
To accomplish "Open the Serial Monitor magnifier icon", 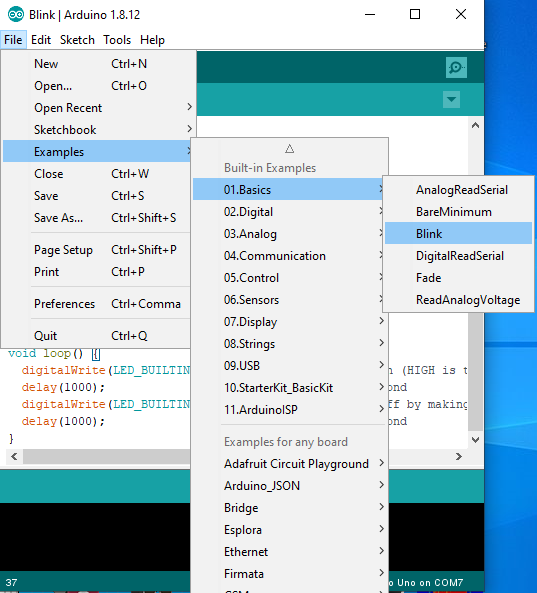I will point(456,68).
